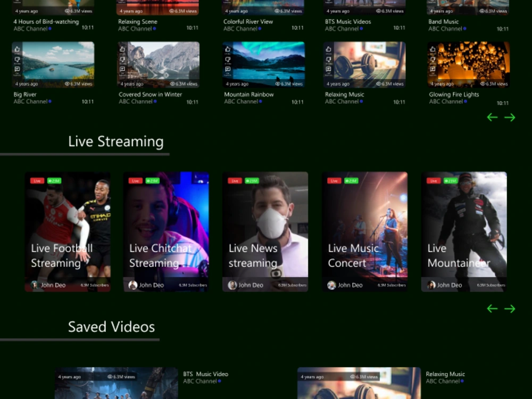Viewport: 532px width, 399px height.
Task: Dislike the Big River video
Action: (18, 60)
